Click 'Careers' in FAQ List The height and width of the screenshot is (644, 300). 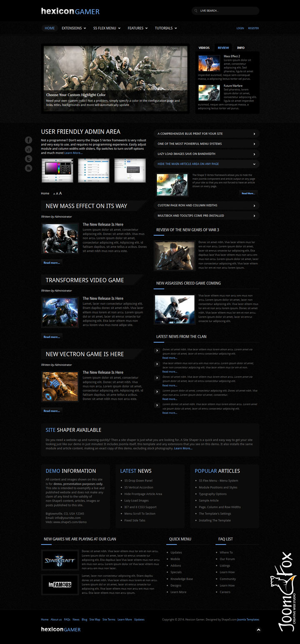[x=225, y=592]
